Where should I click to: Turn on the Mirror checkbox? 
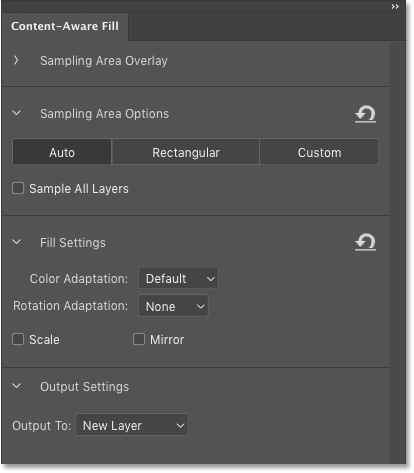click(x=139, y=339)
